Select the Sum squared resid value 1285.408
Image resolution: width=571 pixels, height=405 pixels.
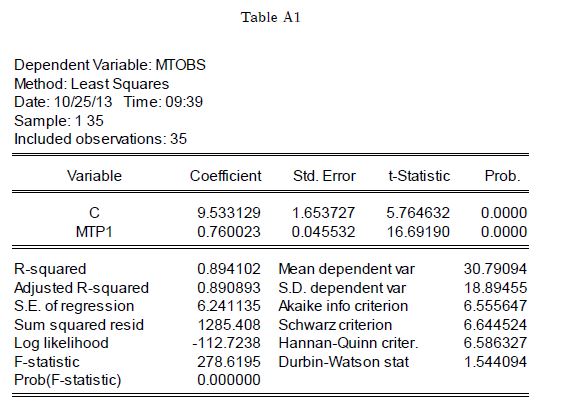[229, 325]
